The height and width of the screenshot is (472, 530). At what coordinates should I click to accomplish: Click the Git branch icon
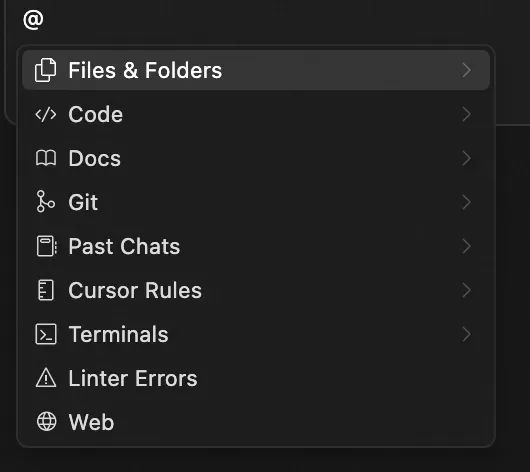[x=46, y=202]
